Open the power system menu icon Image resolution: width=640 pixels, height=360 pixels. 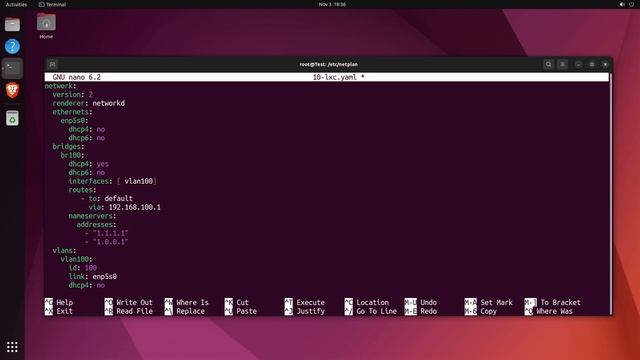click(x=631, y=4)
